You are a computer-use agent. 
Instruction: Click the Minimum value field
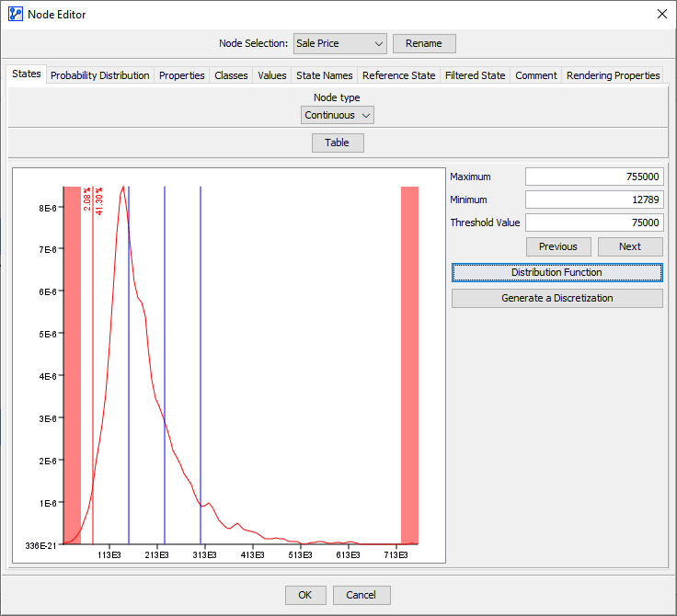[594, 200]
